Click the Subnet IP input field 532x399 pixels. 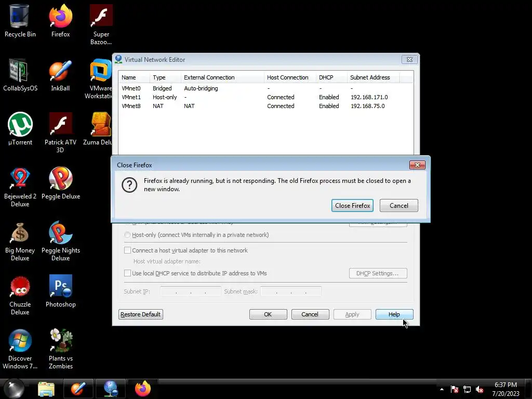coord(190,291)
